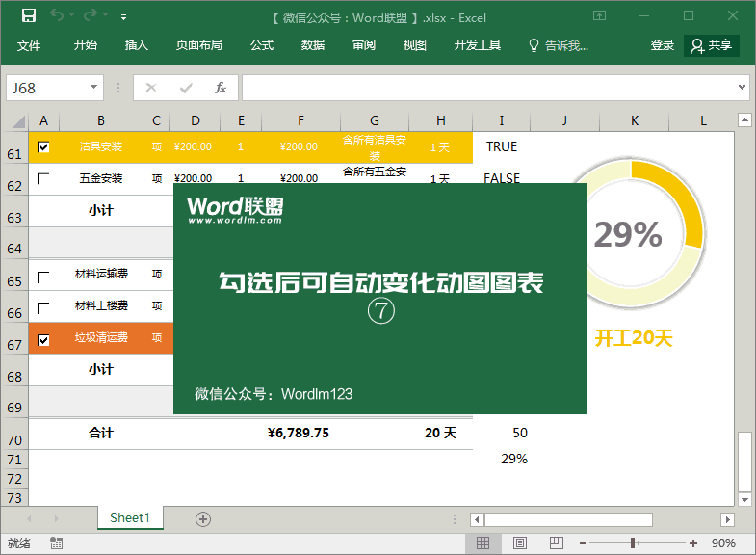Click the Undo arrow icon
This screenshot has width=756, height=555.
[58, 16]
